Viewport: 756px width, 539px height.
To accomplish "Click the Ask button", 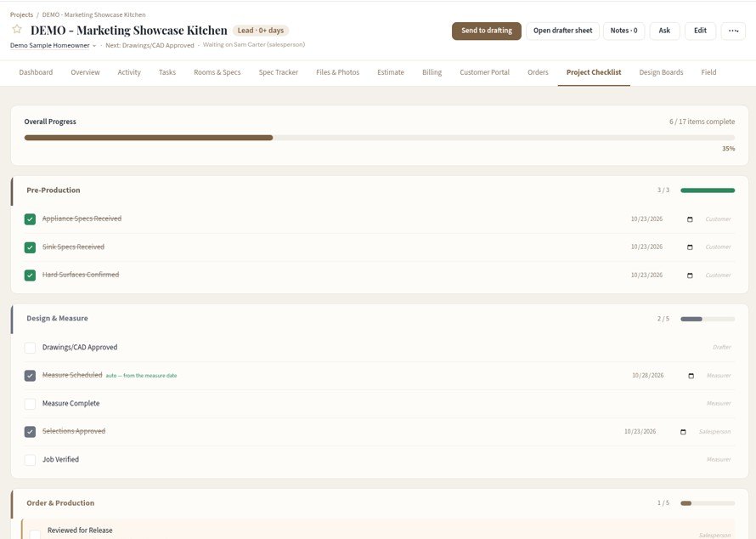I will (x=664, y=31).
